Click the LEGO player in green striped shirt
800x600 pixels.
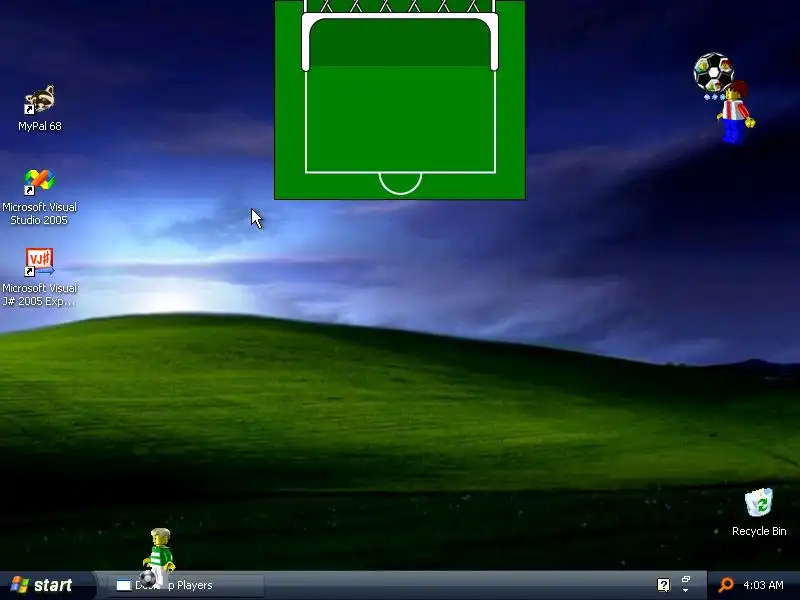(160, 555)
